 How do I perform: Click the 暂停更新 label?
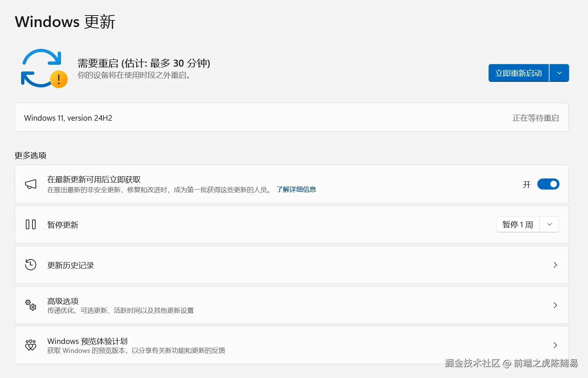pos(63,225)
